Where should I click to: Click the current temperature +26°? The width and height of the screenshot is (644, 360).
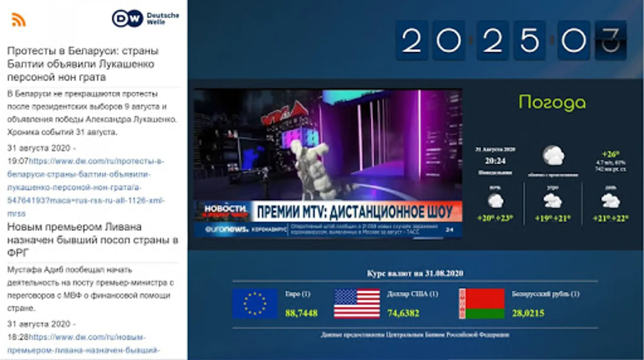(610, 154)
